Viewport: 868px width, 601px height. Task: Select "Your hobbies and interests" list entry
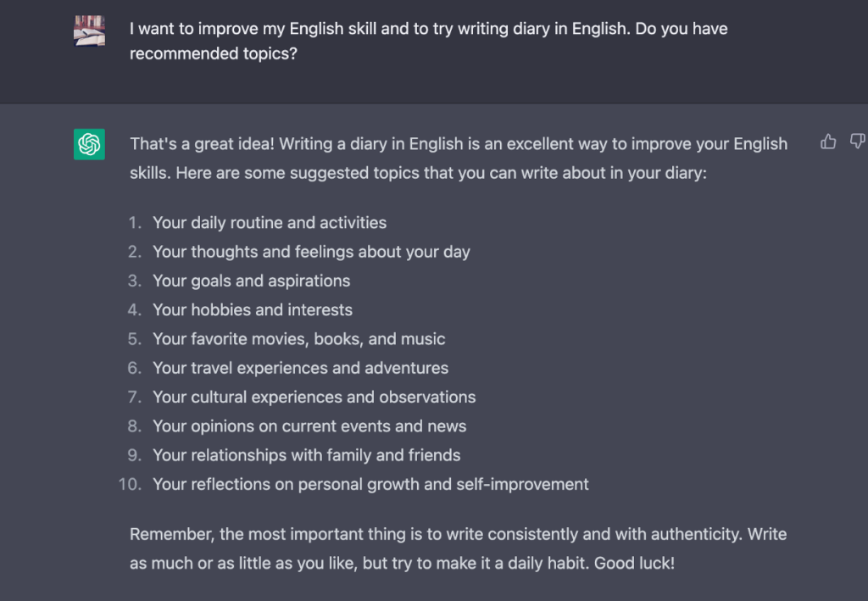point(252,310)
